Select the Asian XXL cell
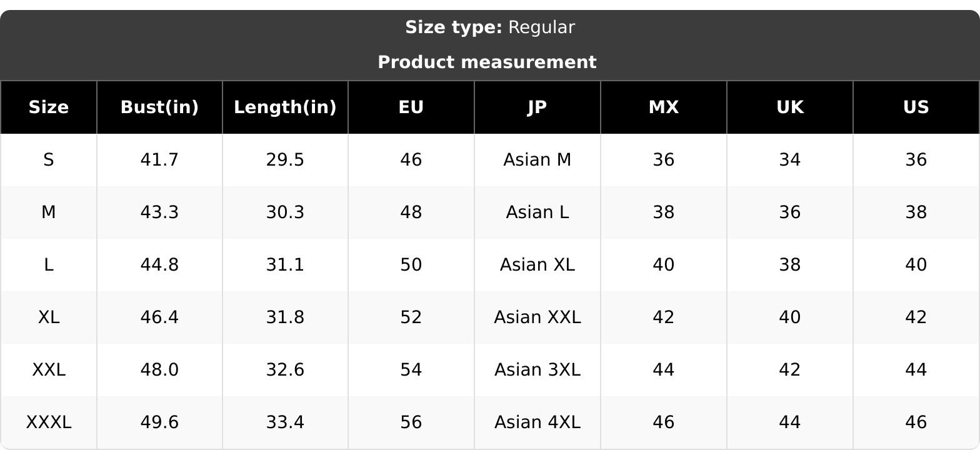Viewport: 980px width, 450px height. click(x=537, y=317)
